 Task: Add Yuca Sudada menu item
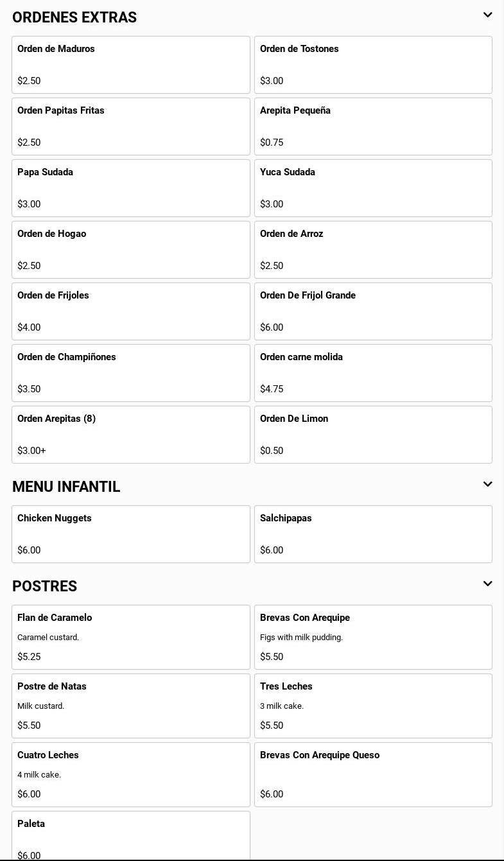373,188
